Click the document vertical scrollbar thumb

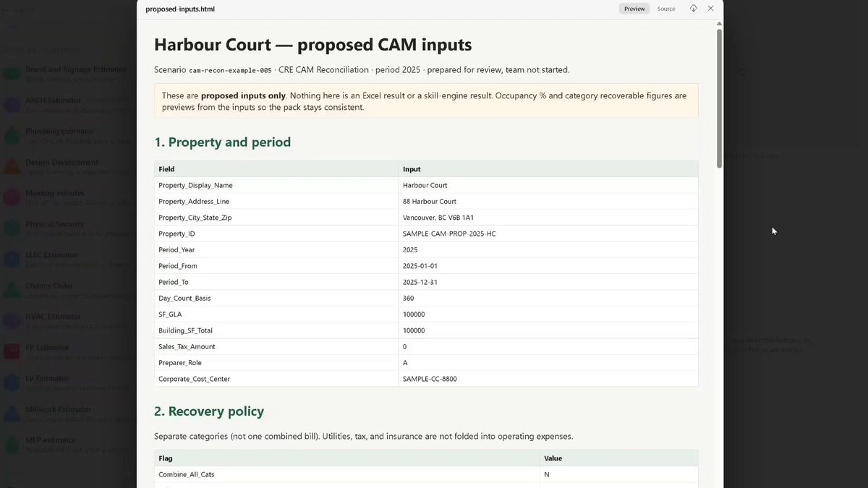(x=719, y=98)
